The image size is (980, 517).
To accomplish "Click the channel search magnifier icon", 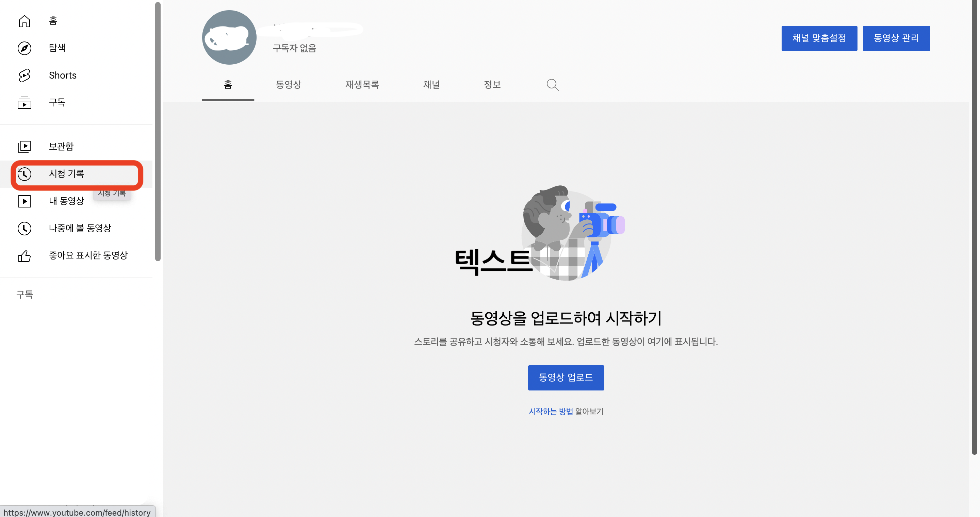I will point(552,84).
